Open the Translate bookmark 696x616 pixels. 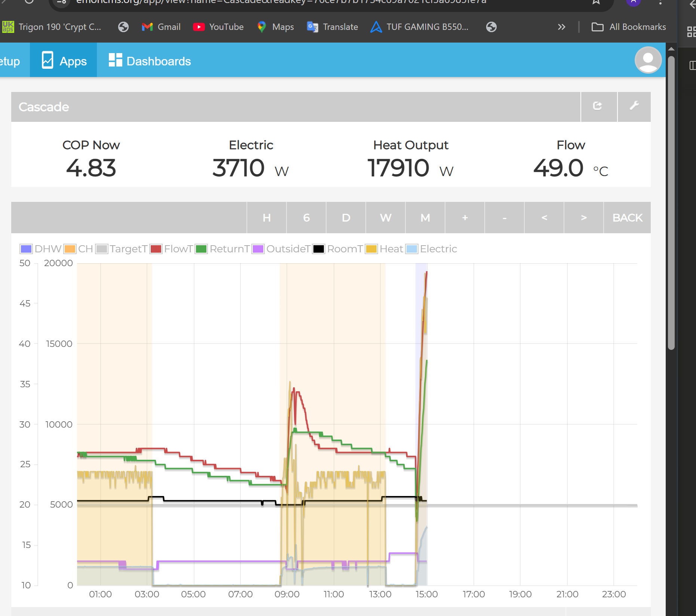[x=332, y=27]
